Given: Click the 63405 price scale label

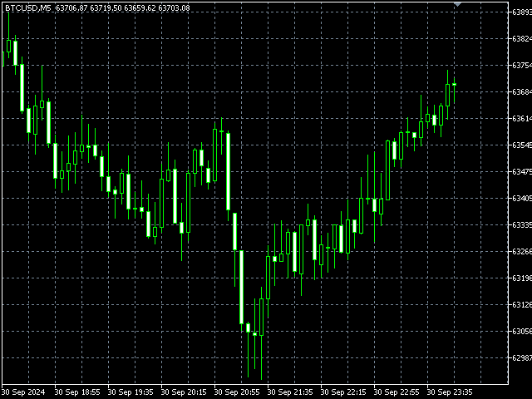Looking at the screenshot, I should pos(522,198).
